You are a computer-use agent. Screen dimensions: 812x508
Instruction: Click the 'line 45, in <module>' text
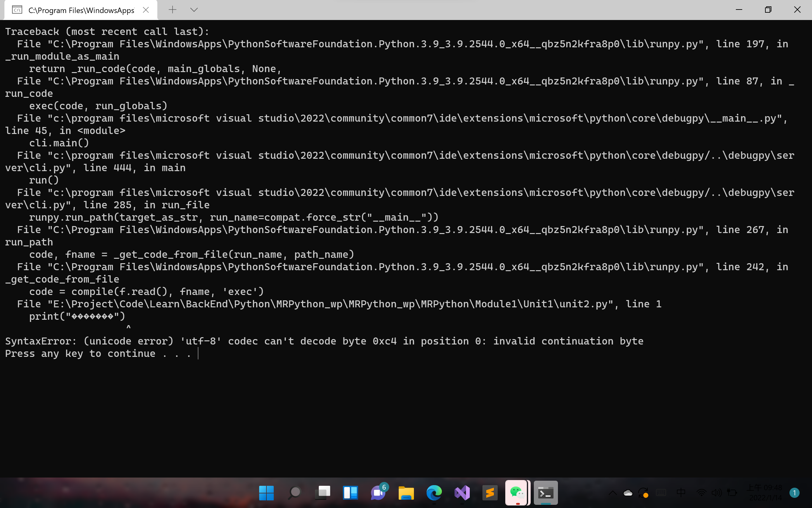65,131
